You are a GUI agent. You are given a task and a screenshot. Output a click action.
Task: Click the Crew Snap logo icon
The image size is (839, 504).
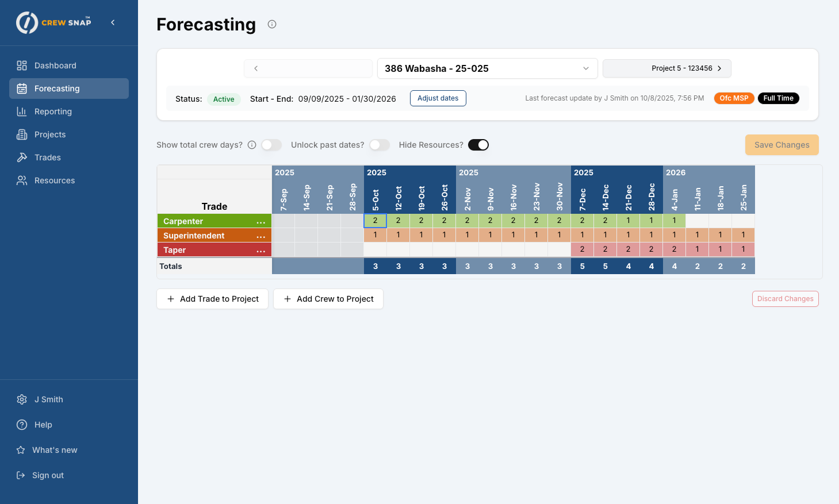27,23
